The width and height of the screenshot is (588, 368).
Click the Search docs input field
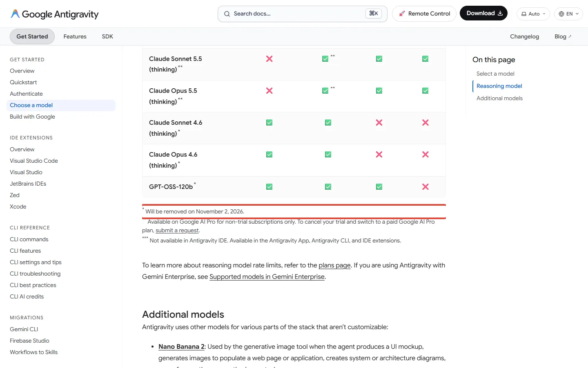pyautogui.click(x=303, y=14)
